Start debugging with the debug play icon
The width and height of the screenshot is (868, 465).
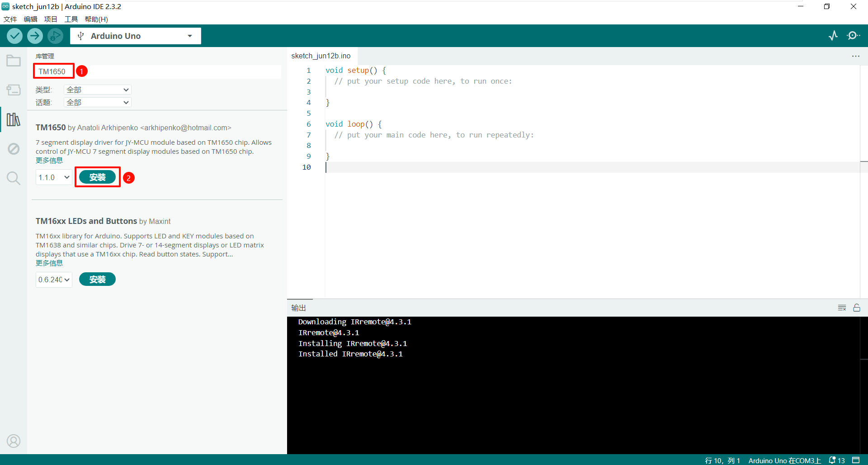coord(55,36)
